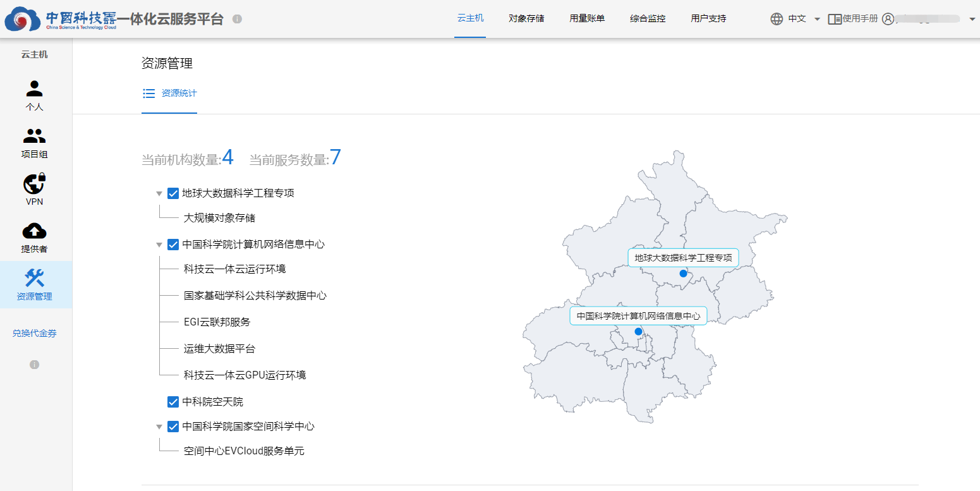This screenshot has width=980, height=491.
Task: Uncheck the 中国科学院国家空间科学中心 checkbox
Action: tap(173, 427)
